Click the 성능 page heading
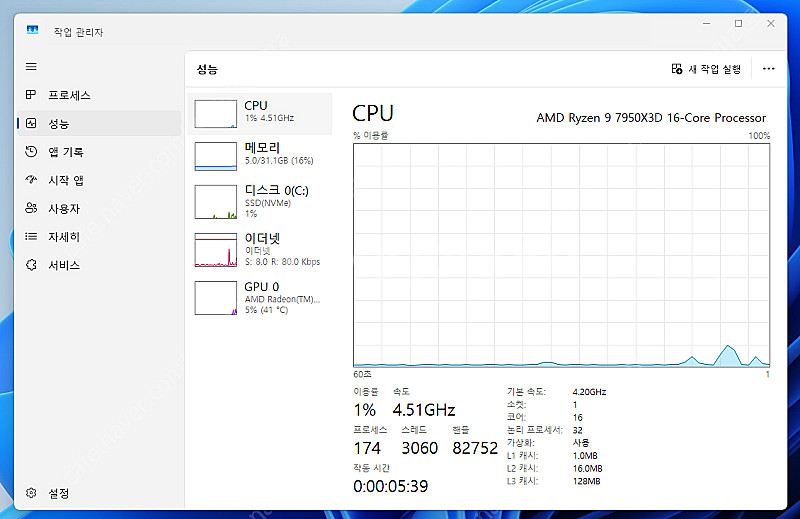 point(207,69)
